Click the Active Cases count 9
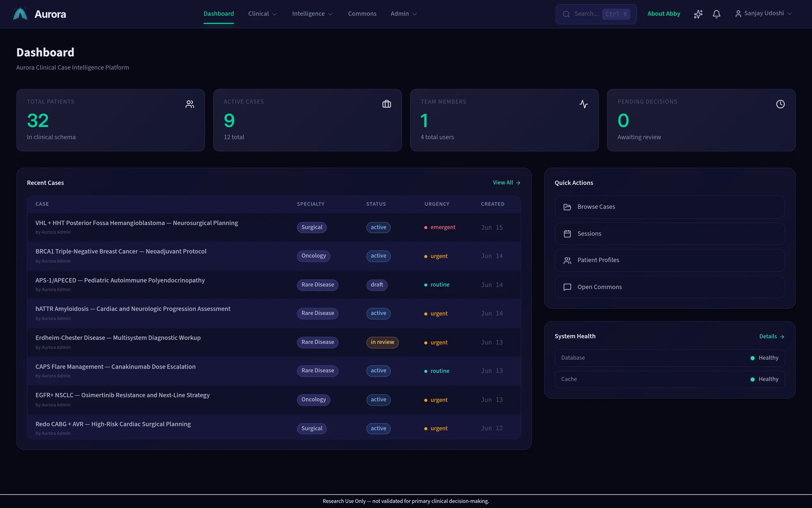This screenshot has height=508, width=812. pos(229,121)
